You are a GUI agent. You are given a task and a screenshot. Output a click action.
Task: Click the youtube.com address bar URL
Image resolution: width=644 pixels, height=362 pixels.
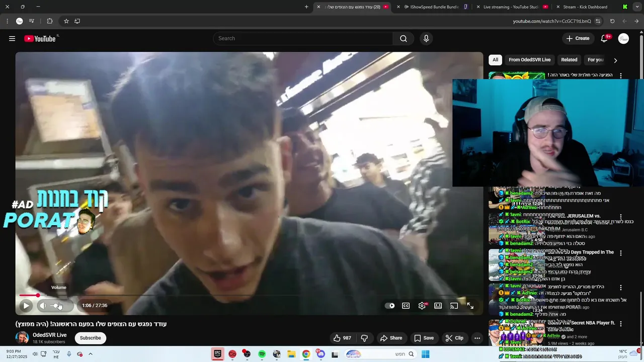coord(552,21)
